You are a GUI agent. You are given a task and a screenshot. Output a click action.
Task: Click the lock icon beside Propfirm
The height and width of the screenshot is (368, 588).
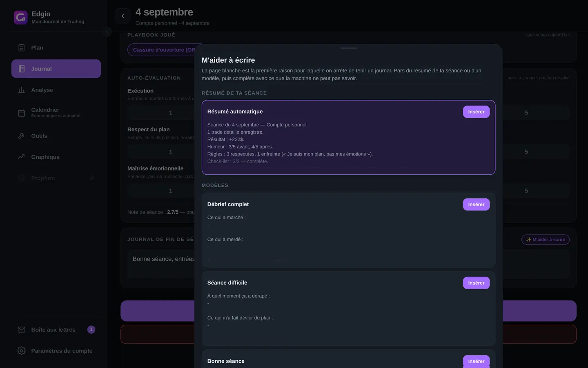[92, 178]
